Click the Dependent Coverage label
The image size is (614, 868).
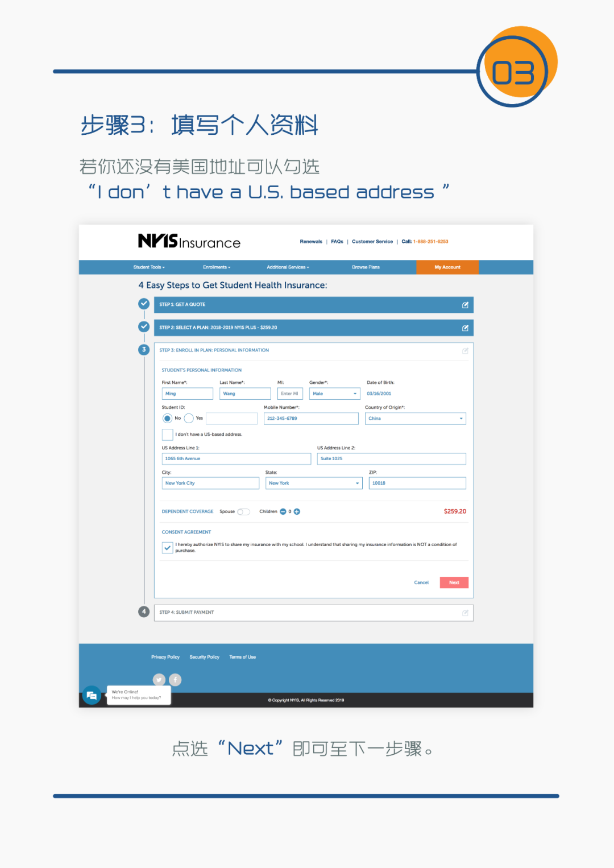pos(188,511)
